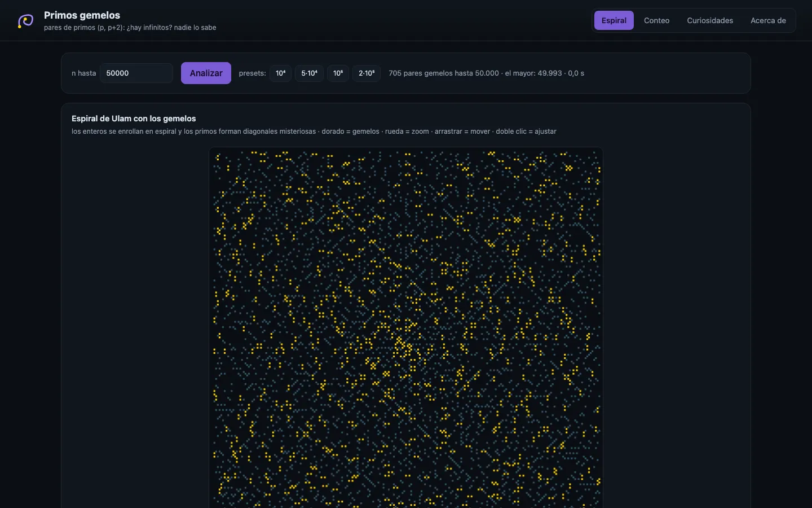
Task: Click the 705 pares gemelos result text
Action: (x=486, y=73)
